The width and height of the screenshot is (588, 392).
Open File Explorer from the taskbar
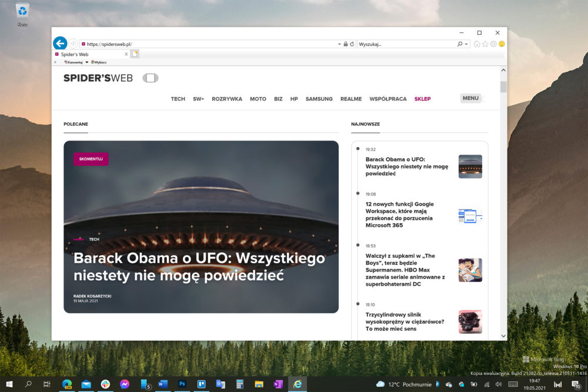pos(259,384)
